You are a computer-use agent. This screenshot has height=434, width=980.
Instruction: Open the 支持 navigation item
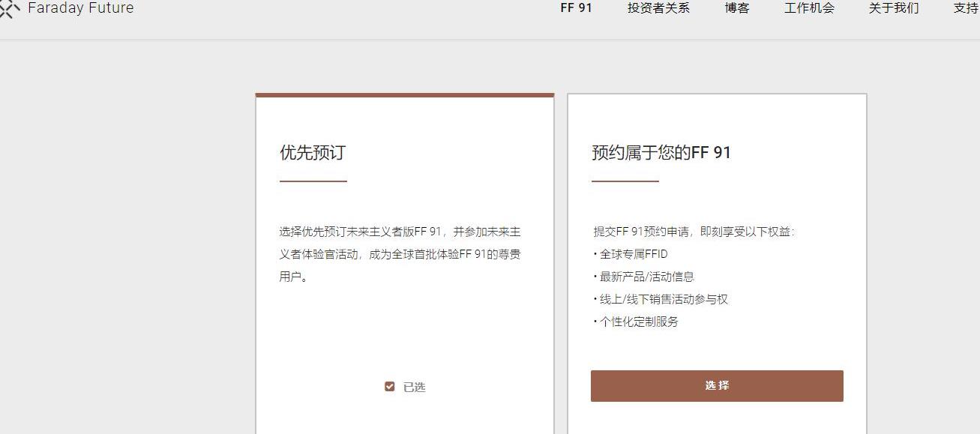pos(967,8)
